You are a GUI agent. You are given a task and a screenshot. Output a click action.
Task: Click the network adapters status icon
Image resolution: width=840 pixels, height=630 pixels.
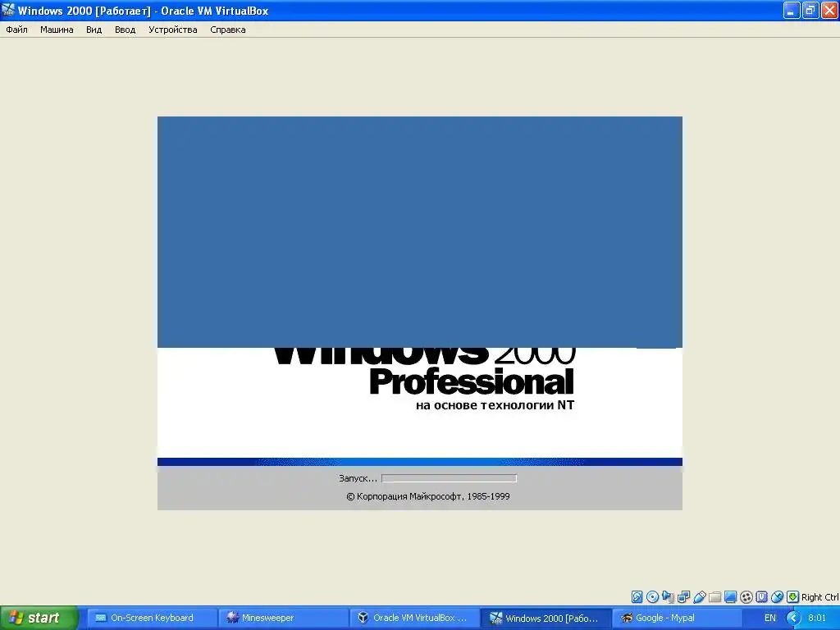[x=683, y=597]
